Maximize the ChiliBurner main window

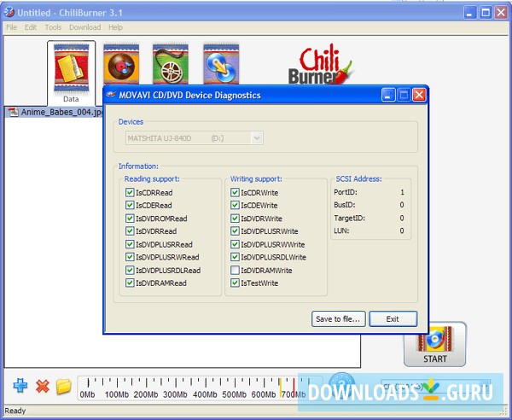point(486,13)
